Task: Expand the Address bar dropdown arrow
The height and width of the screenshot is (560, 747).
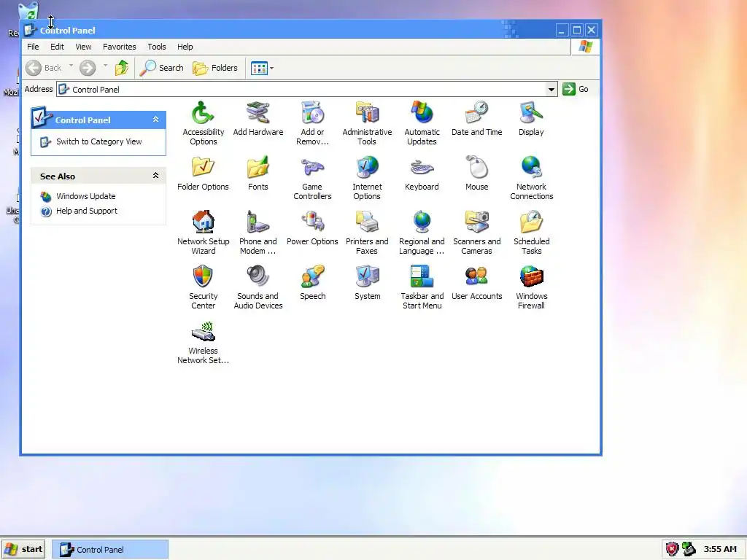Action: point(551,89)
